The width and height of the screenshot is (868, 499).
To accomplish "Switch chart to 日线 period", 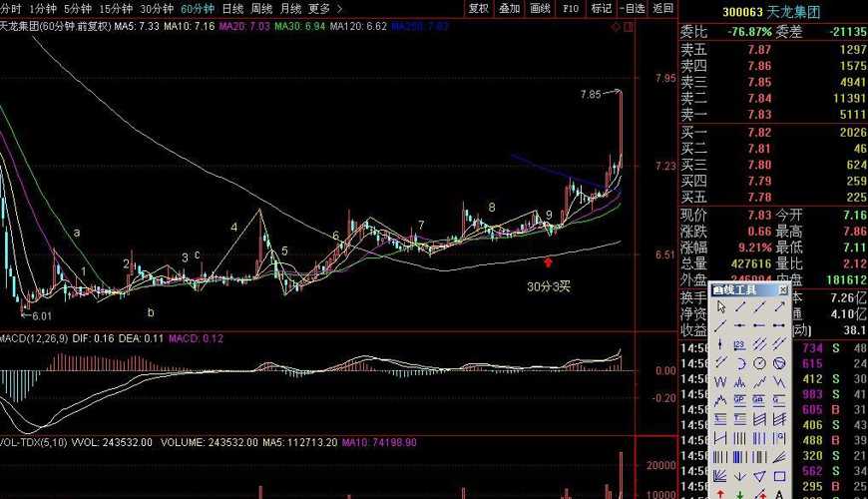I will [231, 8].
